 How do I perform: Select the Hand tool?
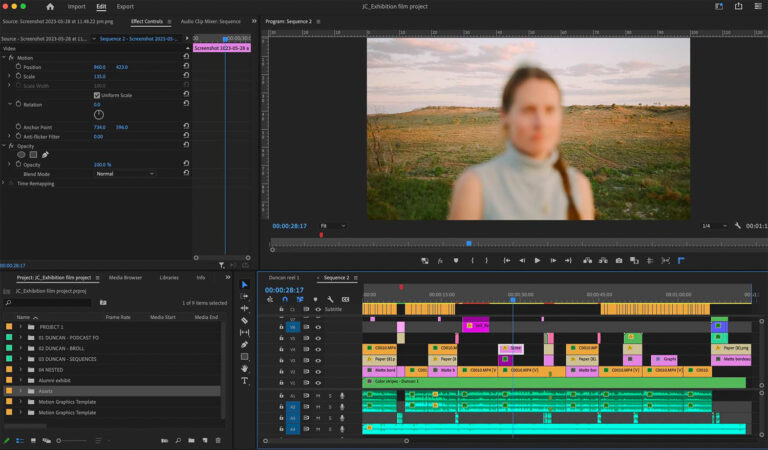[244, 368]
